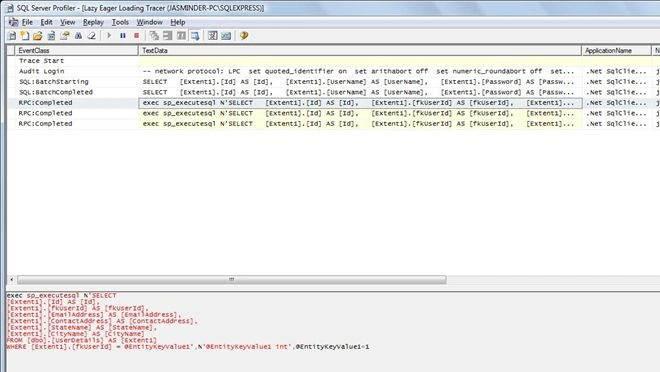Open the Edit menu
The height and width of the screenshot is (372, 660).
(46, 22)
